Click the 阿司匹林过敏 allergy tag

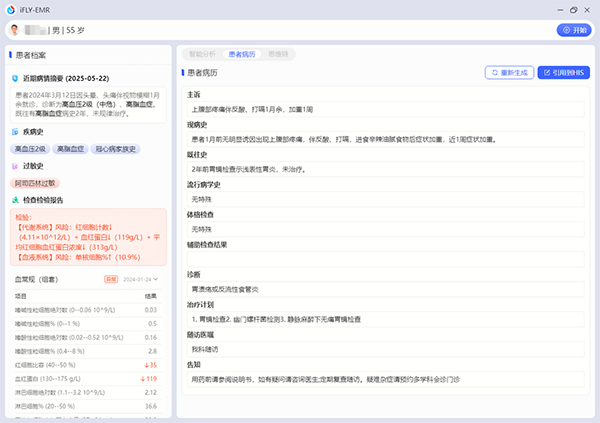[36, 184]
